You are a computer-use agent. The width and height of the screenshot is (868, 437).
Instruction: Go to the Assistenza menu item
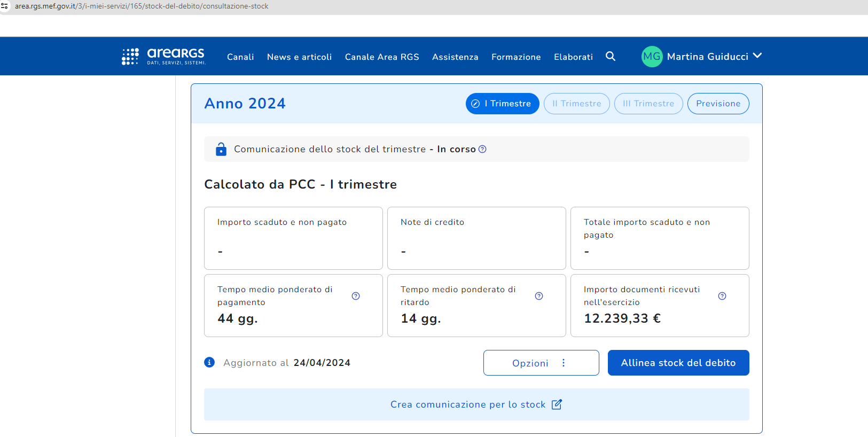coord(455,57)
